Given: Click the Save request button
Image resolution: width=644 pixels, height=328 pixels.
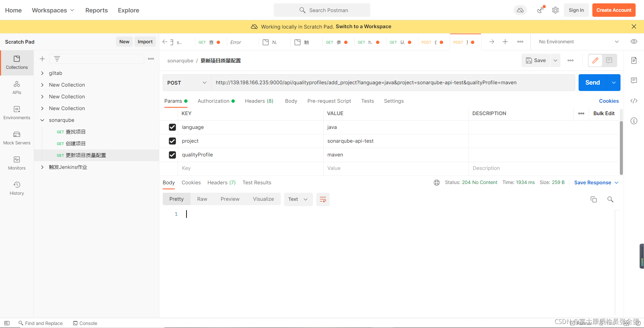Looking at the screenshot, I should tap(536, 60).
